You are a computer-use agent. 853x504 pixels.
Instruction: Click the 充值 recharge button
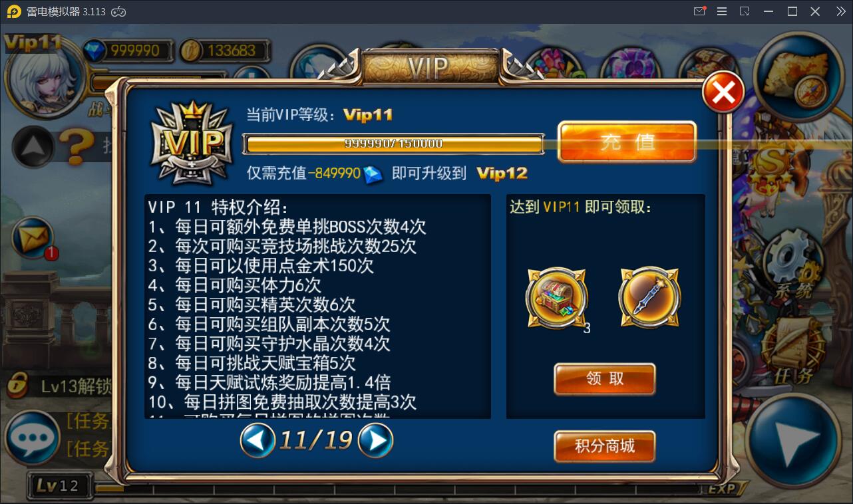tap(627, 142)
